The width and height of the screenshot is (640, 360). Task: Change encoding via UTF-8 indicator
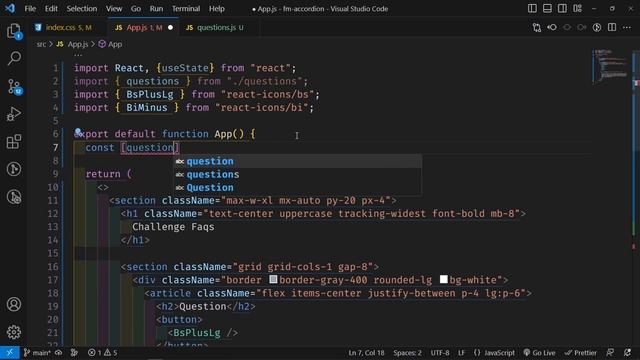pyautogui.click(x=440, y=353)
